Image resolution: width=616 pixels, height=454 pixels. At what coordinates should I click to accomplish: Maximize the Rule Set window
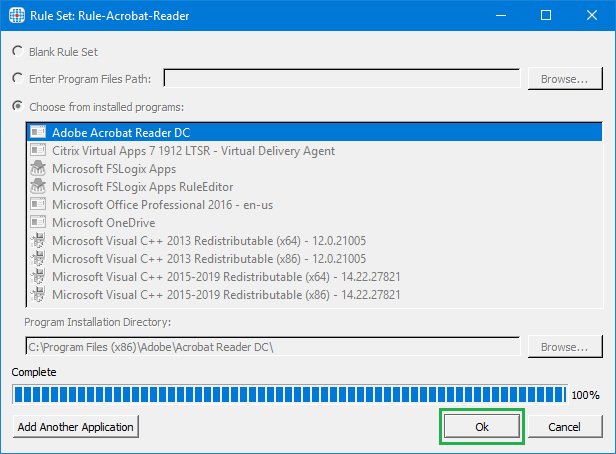pyautogui.click(x=546, y=15)
